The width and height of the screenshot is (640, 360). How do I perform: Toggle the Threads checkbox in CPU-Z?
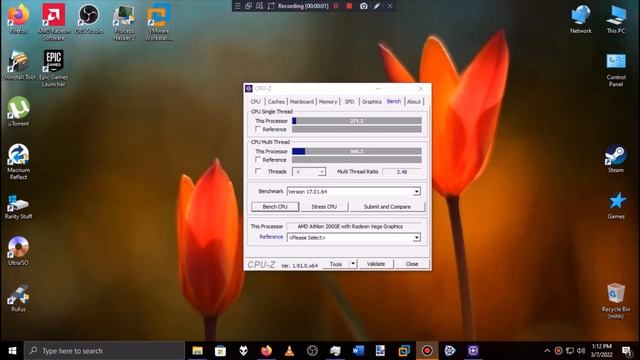[x=258, y=171]
